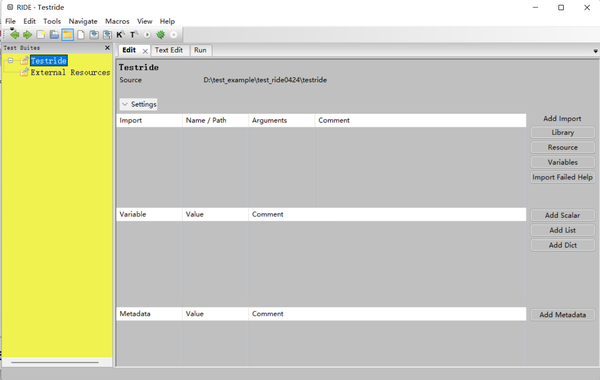Open the Edit menu

pos(29,21)
